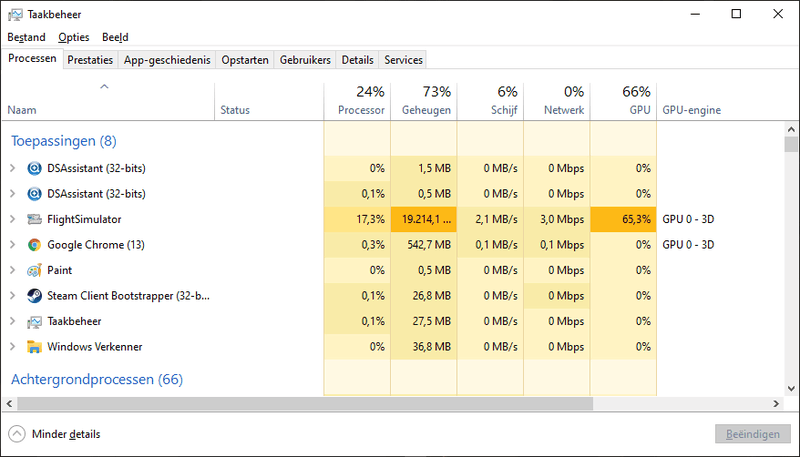The height and width of the screenshot is (457, 800).
Task: Click the vertical scrollbar down arrow
Action: 791,389
